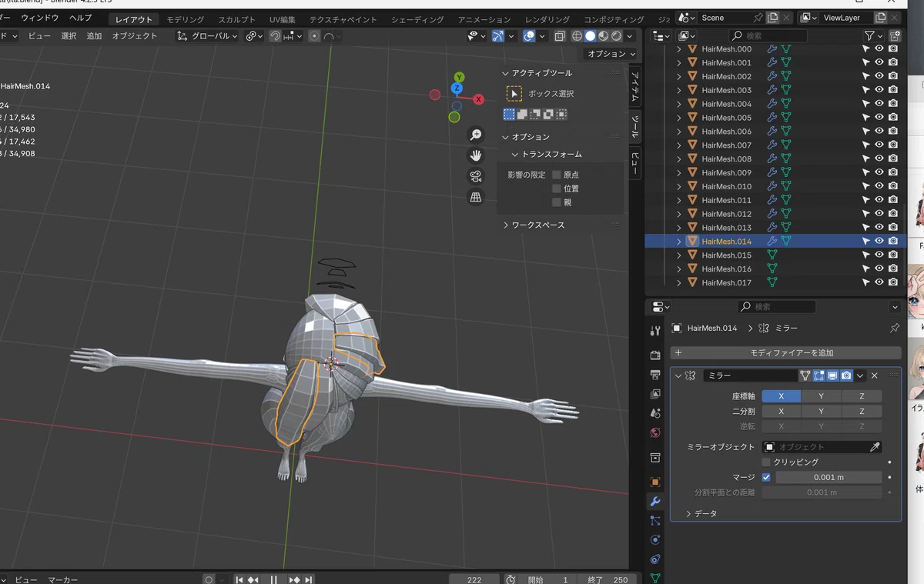
Task: Open the 選択 menu in viewport
Action: tap(69, 36)
